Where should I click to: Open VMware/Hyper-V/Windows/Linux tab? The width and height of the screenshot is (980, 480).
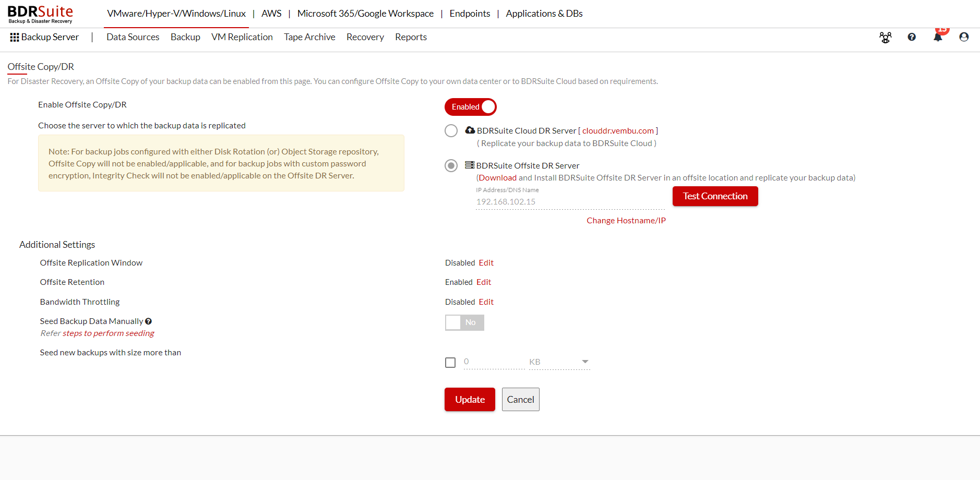point(176,14)
